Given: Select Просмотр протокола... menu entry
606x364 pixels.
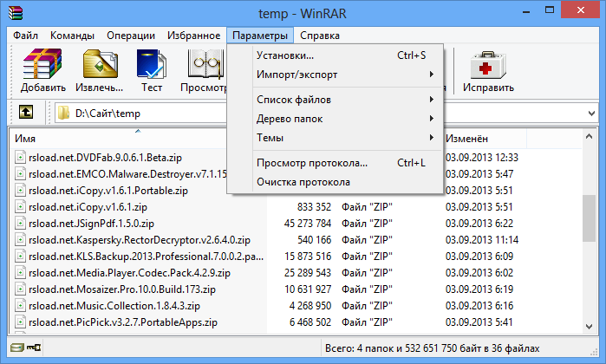Looking at the screenshot, I should tap(335, 163).
